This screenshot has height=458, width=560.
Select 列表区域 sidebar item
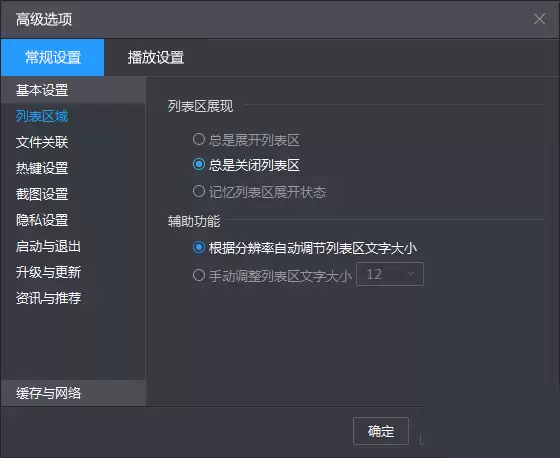73,116
